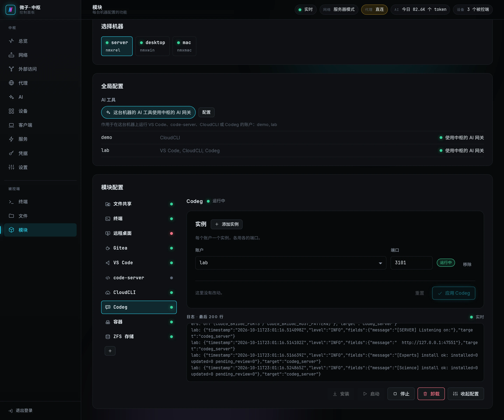Select the 远程桌面 module
Image resolution: width=504 pixels, height=420 pixels.
click(x=139, y=233)
